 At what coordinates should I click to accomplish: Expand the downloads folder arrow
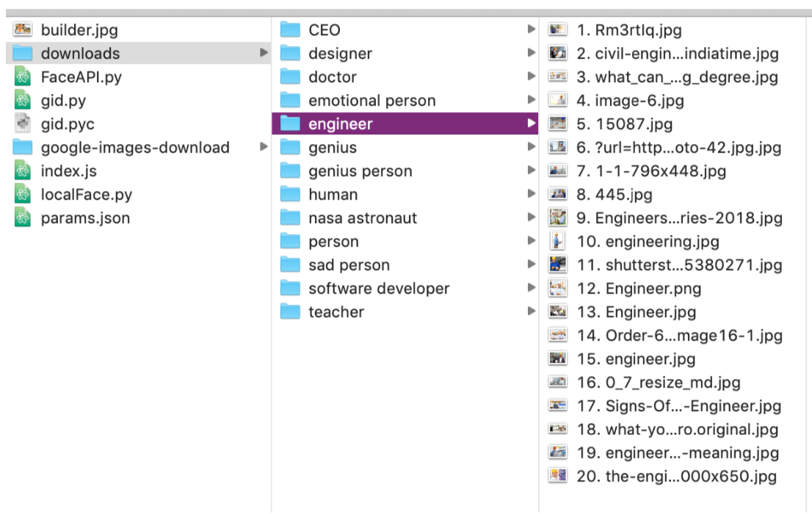(x=264, y=53)
